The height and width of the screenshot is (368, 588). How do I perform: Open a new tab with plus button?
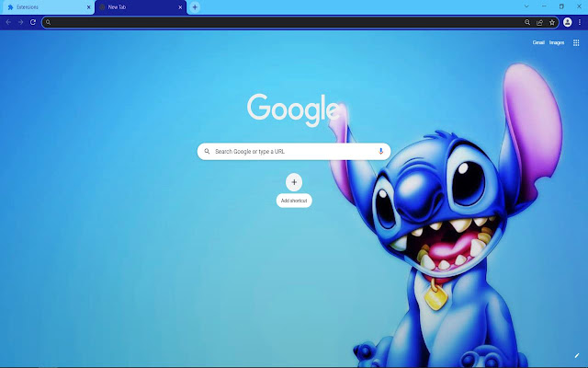click(x=195, y=7)
